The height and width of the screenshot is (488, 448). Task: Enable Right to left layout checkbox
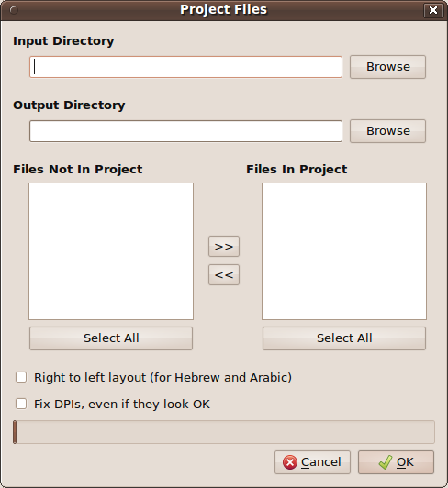[21, 377]
